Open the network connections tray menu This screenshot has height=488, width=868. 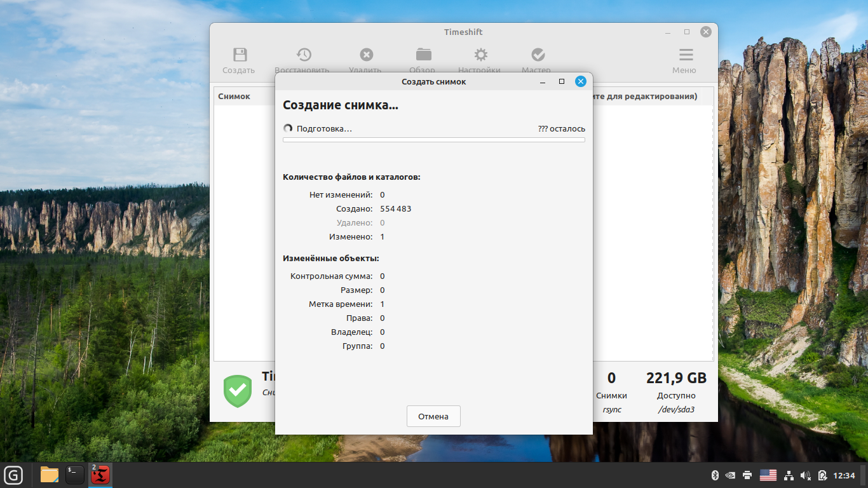(x=789, y=475)
